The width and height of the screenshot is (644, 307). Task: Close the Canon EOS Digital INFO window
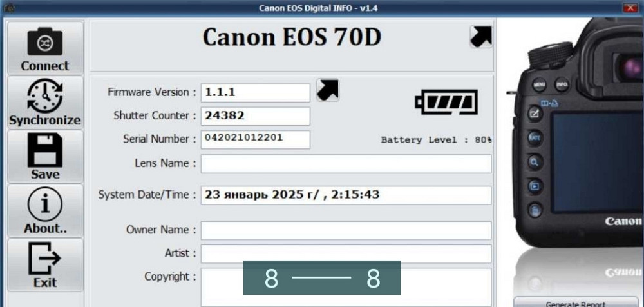[x=629, y=8]
